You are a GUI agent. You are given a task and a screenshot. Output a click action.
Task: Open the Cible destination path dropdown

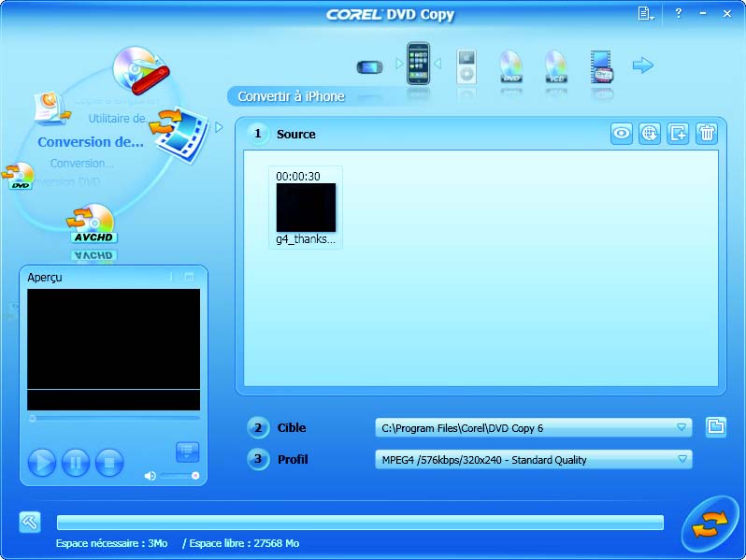coord(534,428)
